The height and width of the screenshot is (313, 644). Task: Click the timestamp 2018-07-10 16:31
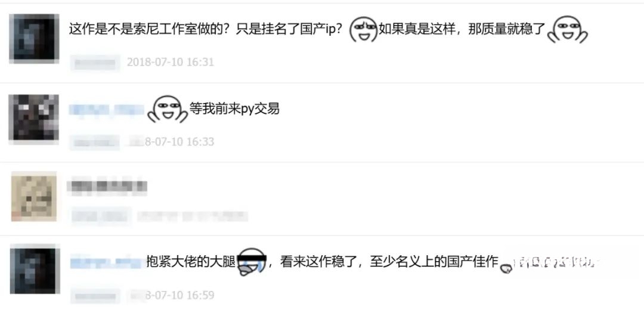click(x=171, y=63)
